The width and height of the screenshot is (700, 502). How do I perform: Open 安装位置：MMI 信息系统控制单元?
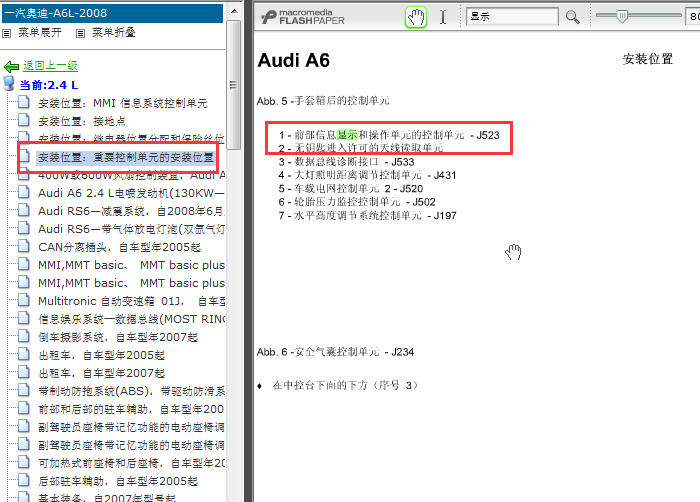123,103
